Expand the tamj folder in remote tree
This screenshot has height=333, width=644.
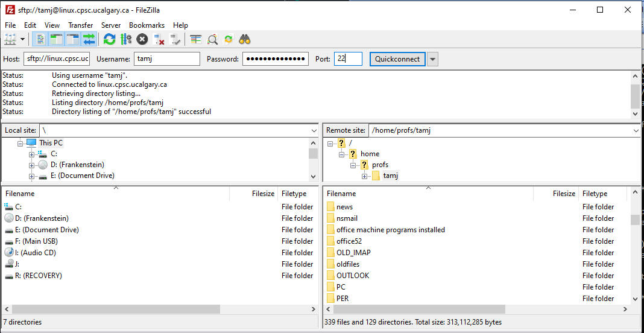[x=365, y=176]
